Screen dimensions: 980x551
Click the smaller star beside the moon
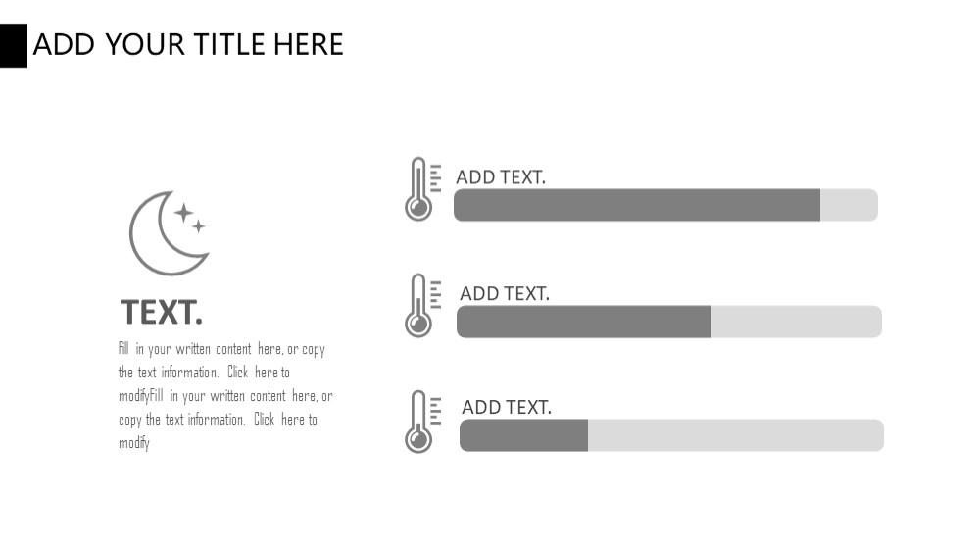[198, 225]
